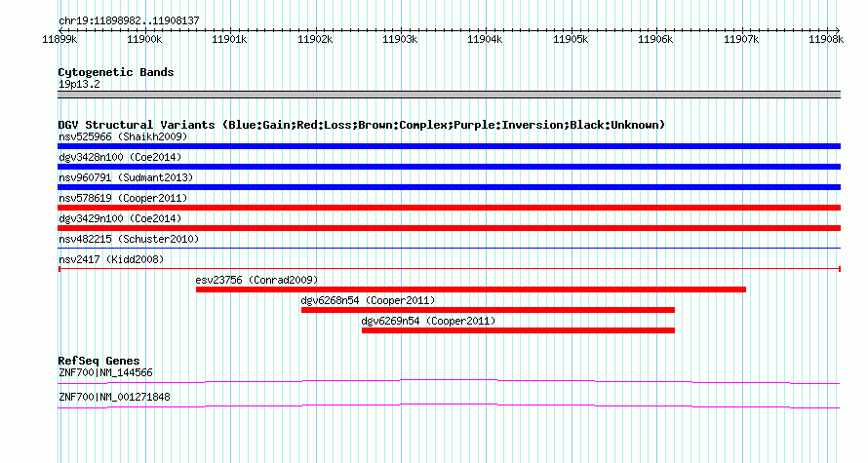Click the esv23756 (Conrad2009) label
Screen dimensions: 868x463
pyautogui.click(x=256, y=280)
